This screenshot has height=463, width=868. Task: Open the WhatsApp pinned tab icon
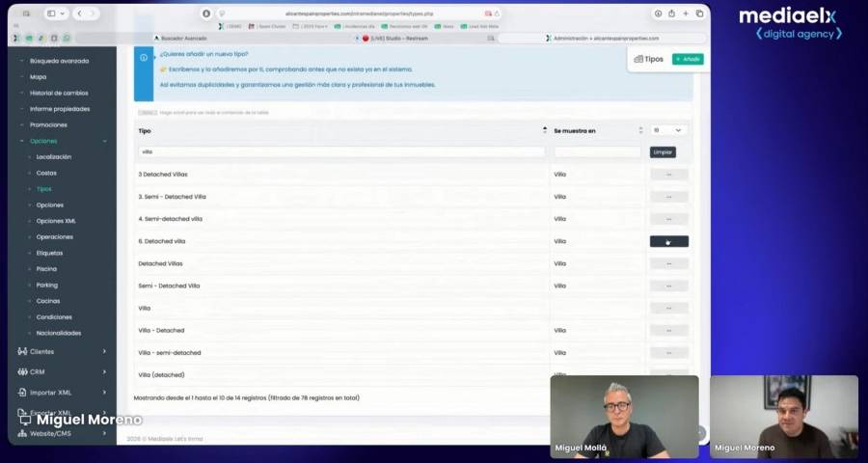(x=67, y=39)
